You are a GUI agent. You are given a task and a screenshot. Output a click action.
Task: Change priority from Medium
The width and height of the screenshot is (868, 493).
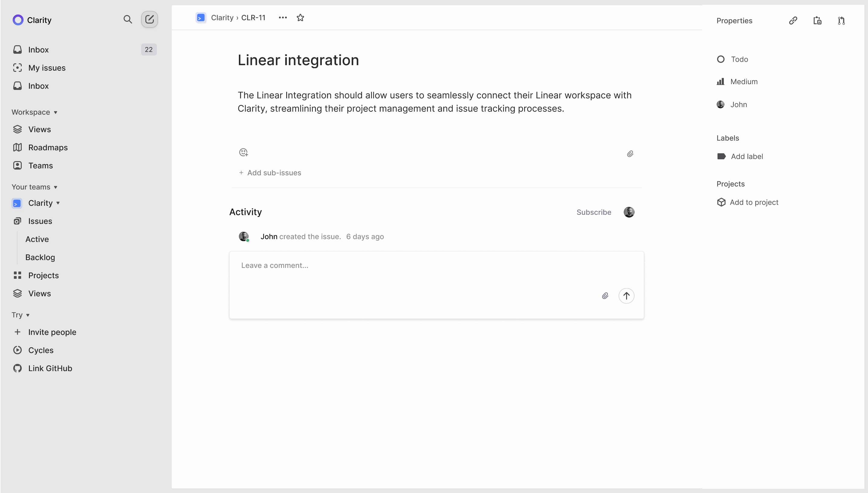click(x=737, y=81)
